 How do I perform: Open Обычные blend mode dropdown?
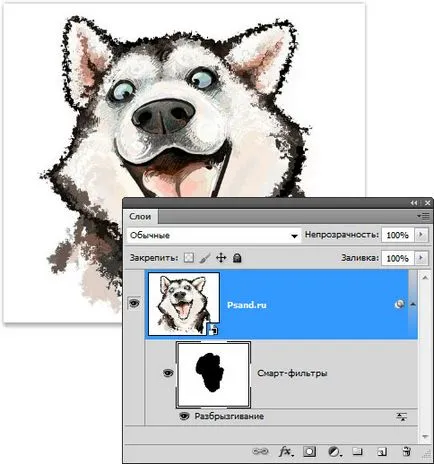(x=213, y=235)
